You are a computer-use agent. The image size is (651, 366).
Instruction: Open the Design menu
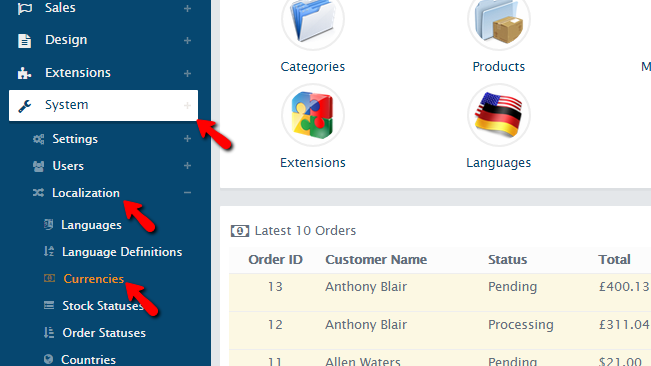[x=66, y=40]
